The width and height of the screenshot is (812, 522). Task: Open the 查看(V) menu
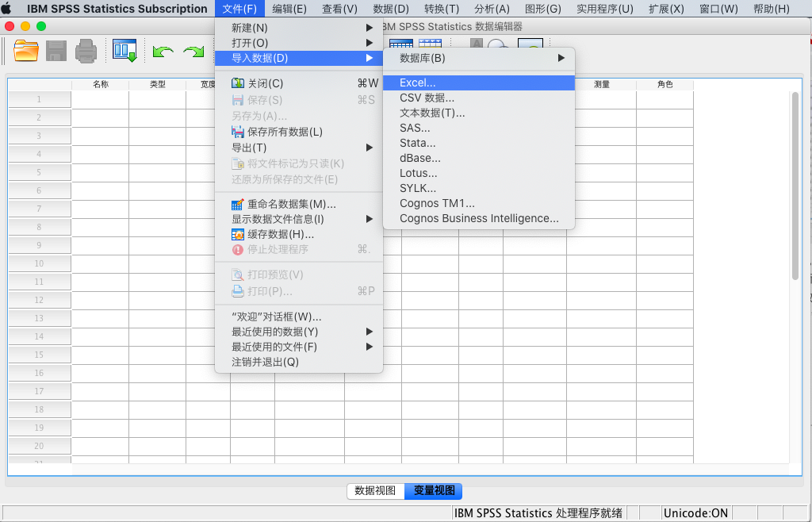coord(339,8)
